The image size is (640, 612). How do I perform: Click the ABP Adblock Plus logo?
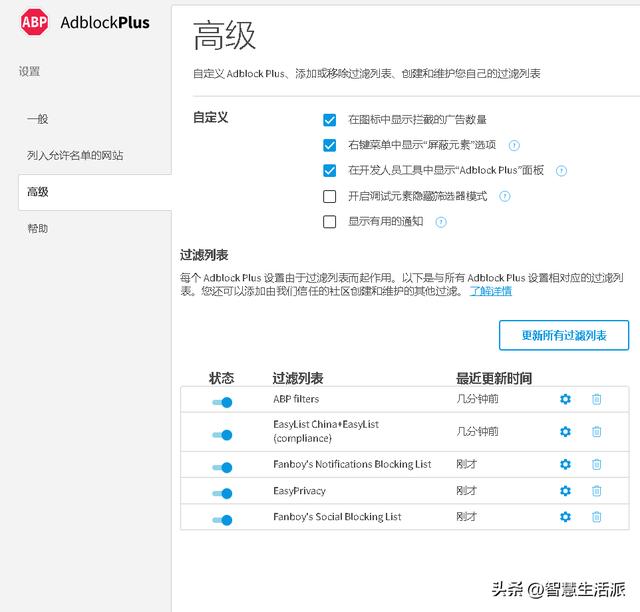click(x=85, y=22)
